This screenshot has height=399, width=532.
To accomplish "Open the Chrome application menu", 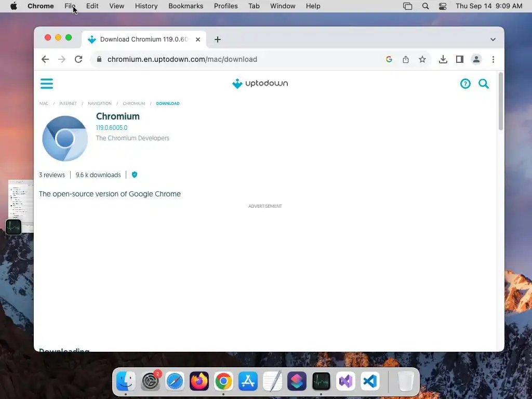I will [41, 6].
